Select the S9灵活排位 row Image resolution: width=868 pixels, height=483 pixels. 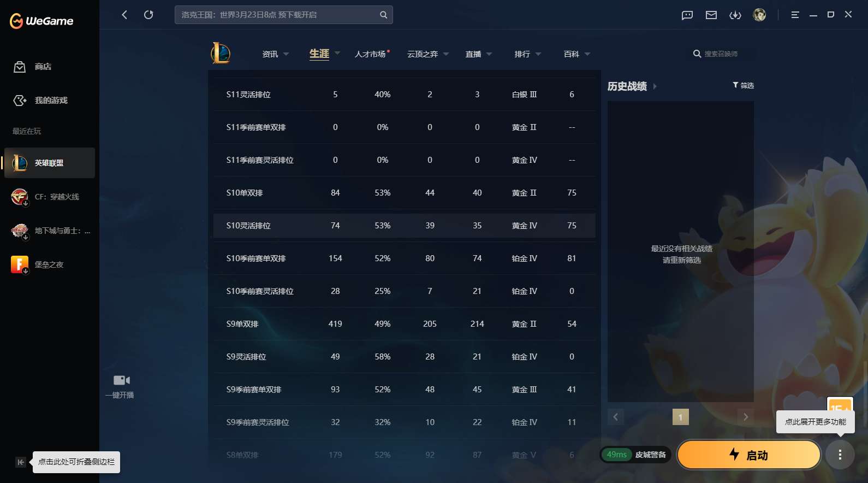404,357
